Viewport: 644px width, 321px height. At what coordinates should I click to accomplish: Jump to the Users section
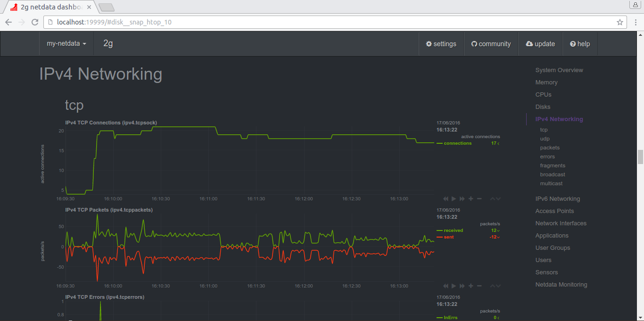544,260
